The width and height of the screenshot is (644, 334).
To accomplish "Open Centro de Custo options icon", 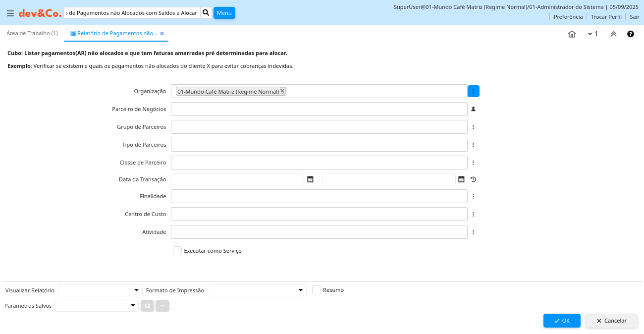I will tap(473, 214).
